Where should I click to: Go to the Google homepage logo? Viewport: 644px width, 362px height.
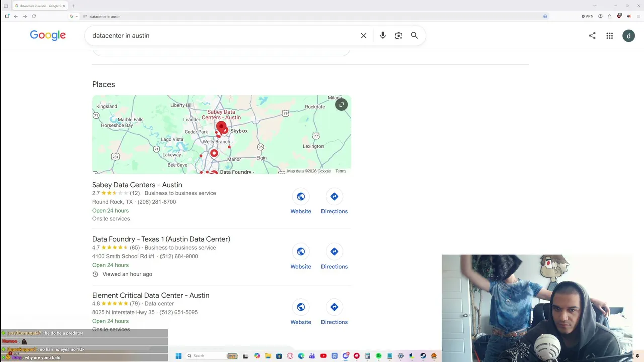[x=48, y=35]
